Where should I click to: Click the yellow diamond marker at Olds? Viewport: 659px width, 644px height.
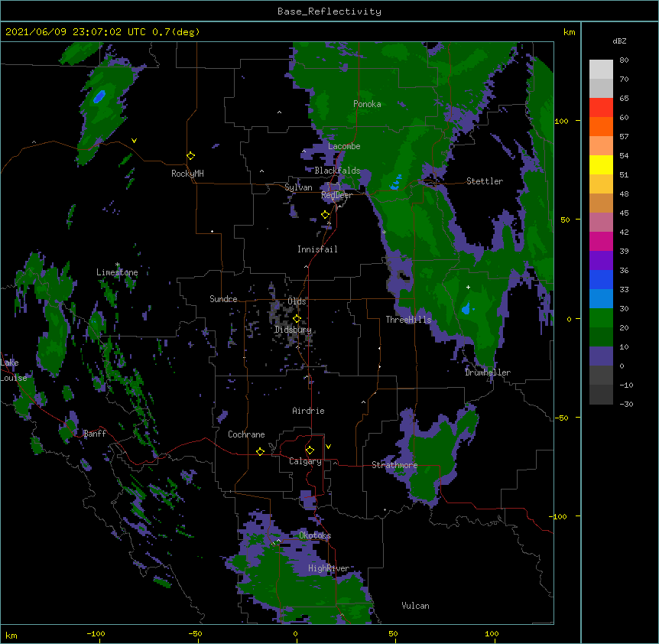click(297, 319)
